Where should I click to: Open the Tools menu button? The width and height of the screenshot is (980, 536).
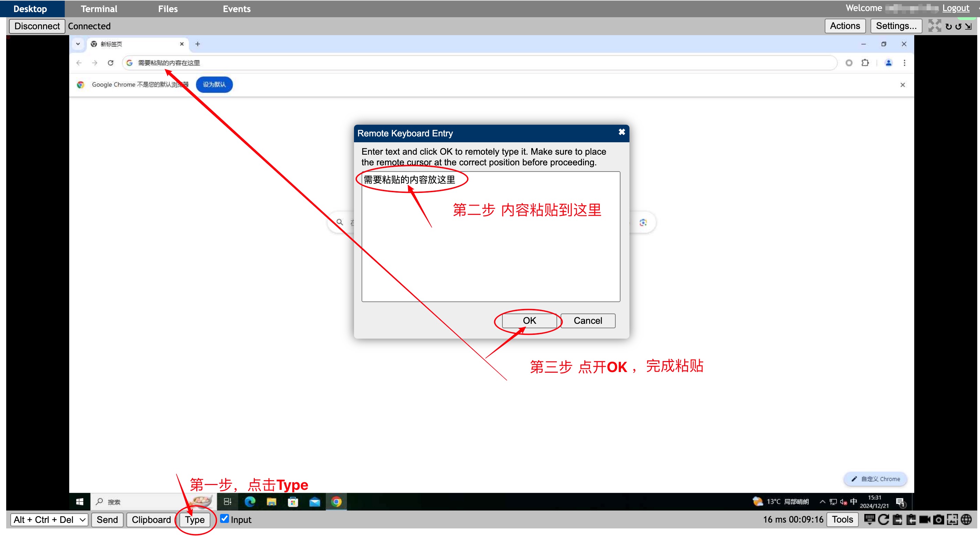point(842,519)
